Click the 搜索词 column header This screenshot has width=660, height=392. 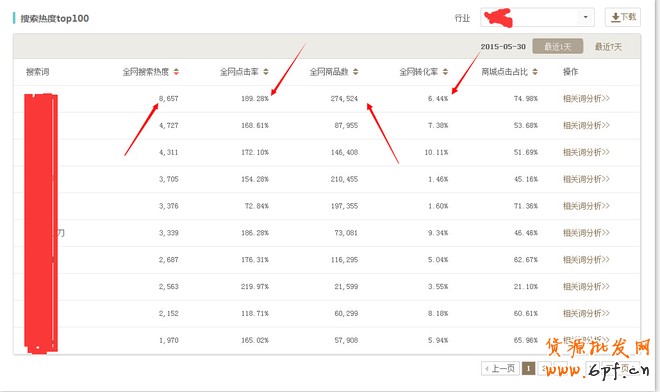37,72
